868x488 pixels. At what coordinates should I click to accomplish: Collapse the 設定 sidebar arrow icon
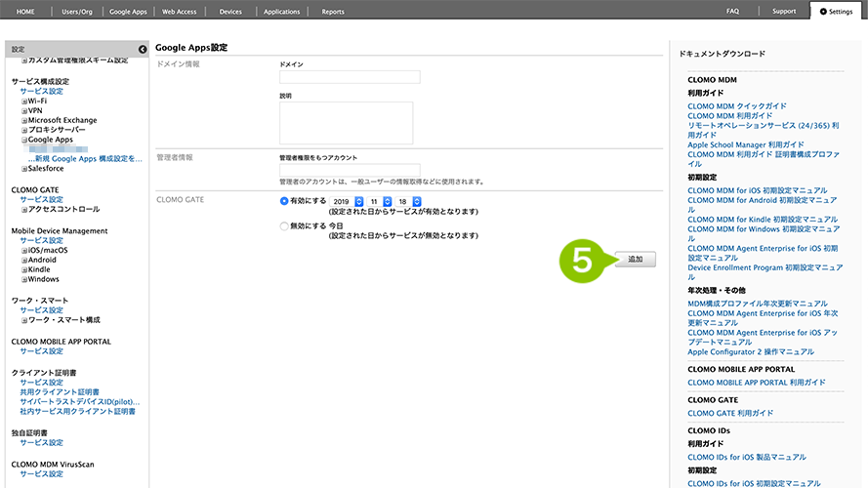pos(143,49)
